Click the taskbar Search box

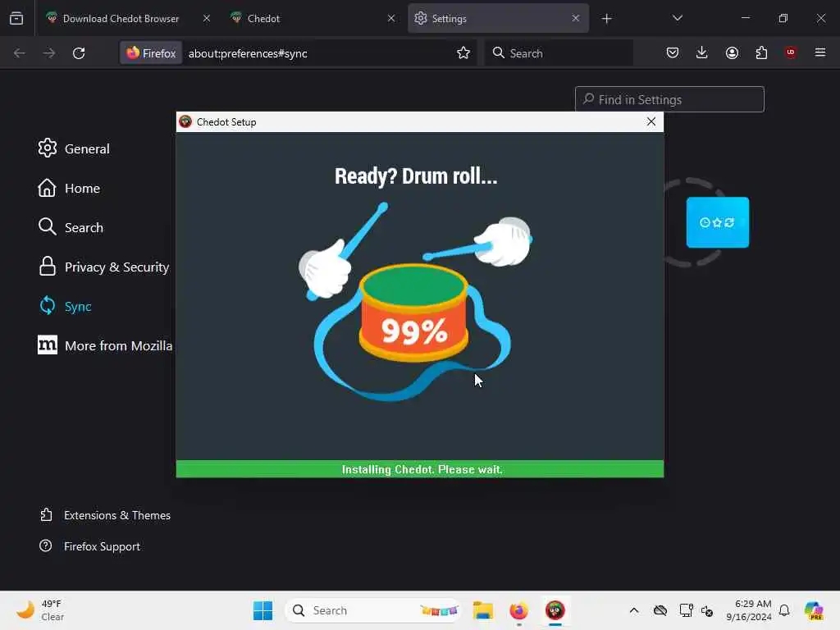point(373,610)
